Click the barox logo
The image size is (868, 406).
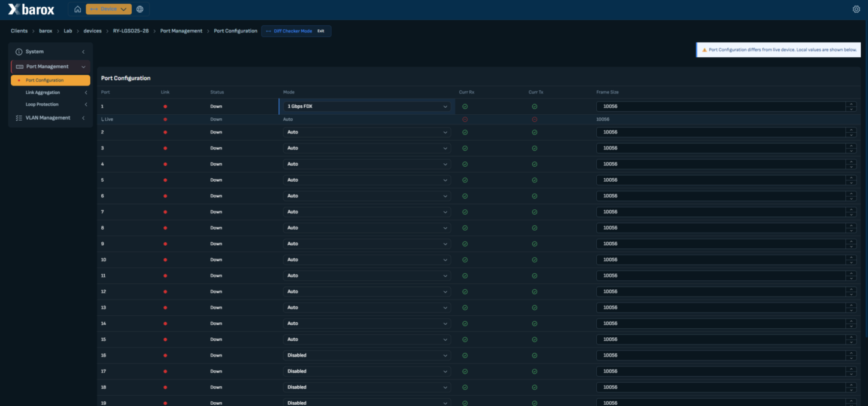31,9
